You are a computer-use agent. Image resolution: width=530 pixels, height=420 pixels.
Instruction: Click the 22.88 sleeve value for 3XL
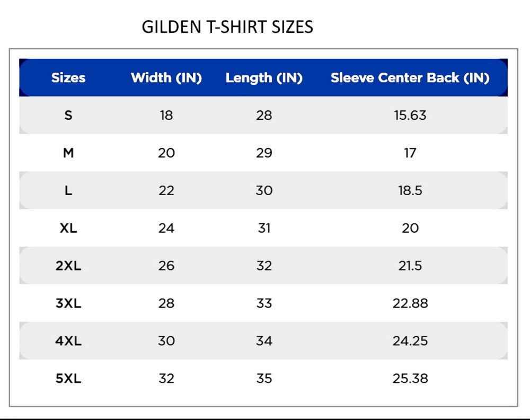point(410,303)
